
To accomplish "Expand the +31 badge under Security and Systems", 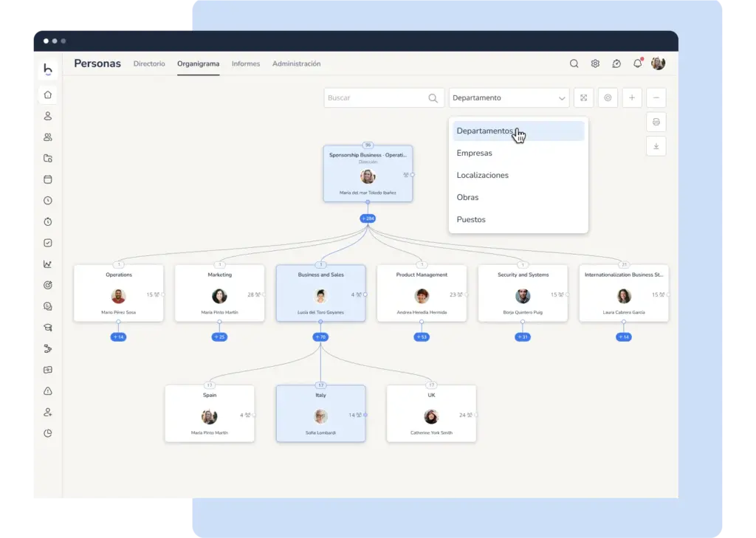I will click(x=523, y=337).
